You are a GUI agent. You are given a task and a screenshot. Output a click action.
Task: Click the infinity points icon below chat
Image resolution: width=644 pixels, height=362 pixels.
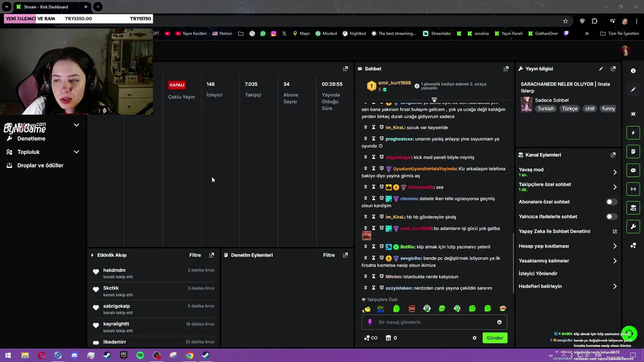pos(370,338)
